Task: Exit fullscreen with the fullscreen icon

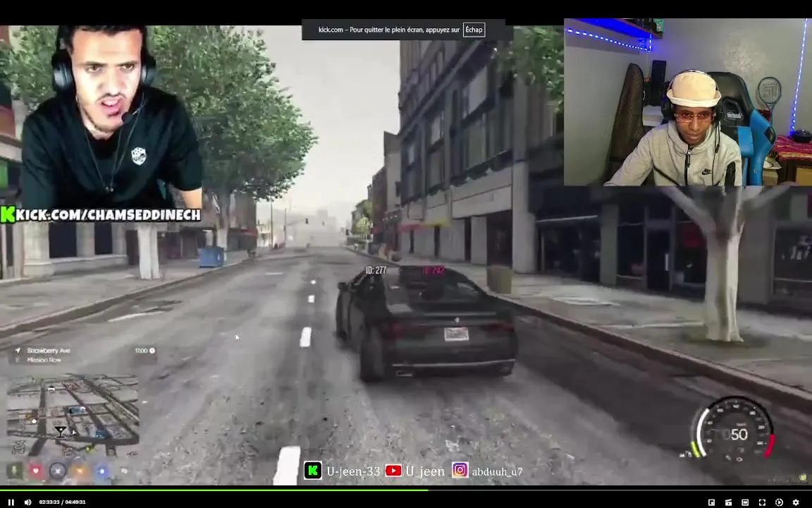Action: (x=762, y=502)
